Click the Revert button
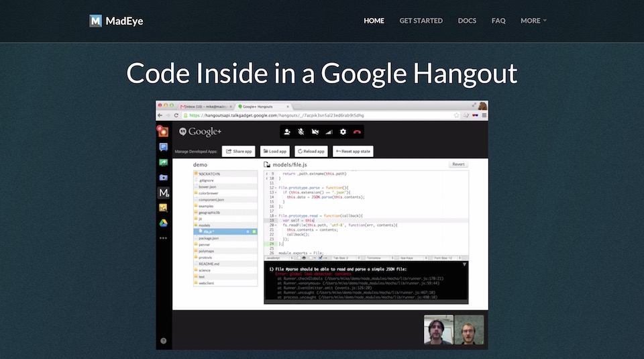The image size is (644, 359). [x=458, y=164]
